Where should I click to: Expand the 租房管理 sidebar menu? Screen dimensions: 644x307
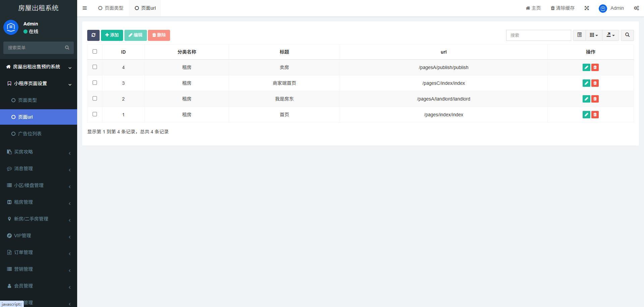pyautogui.click(x=38, y=202)
